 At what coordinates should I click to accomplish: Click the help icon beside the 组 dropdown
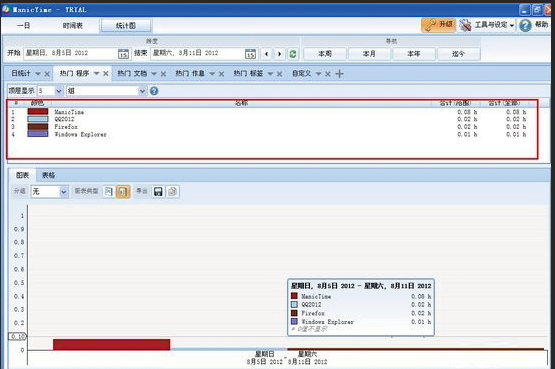pyautogui.click(x=154, y=91)
